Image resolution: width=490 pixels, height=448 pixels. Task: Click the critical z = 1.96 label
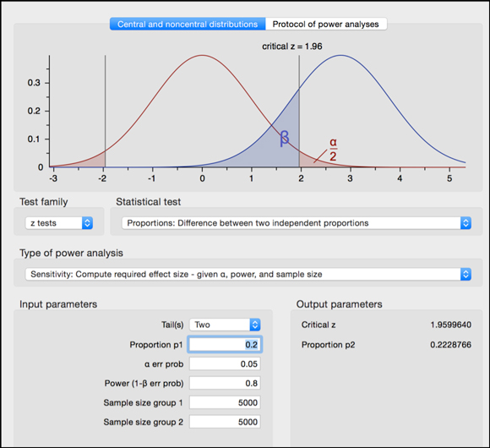tap(291, 46)
